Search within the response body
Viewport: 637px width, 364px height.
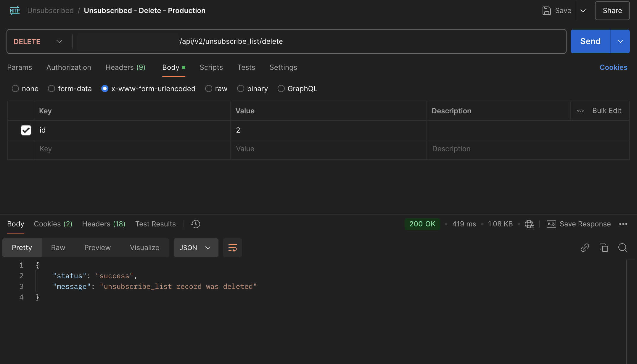[x=622, y=248]
